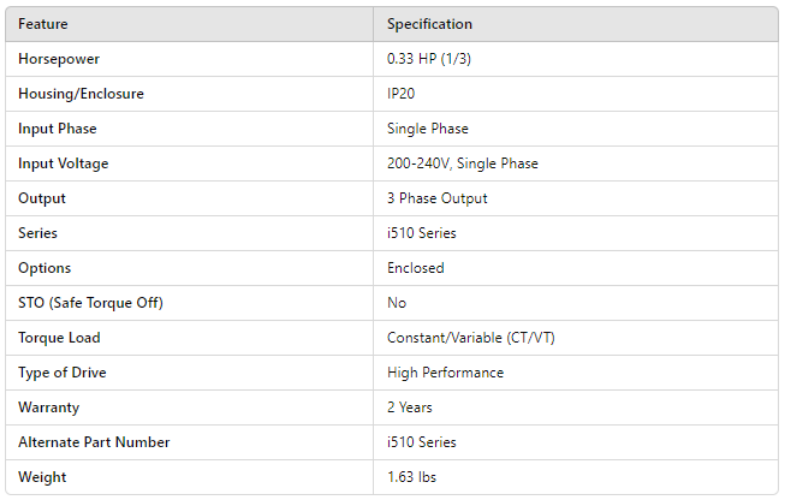Click the Feature column header
The image size is (785, 500).
click(x=43, y=24)
